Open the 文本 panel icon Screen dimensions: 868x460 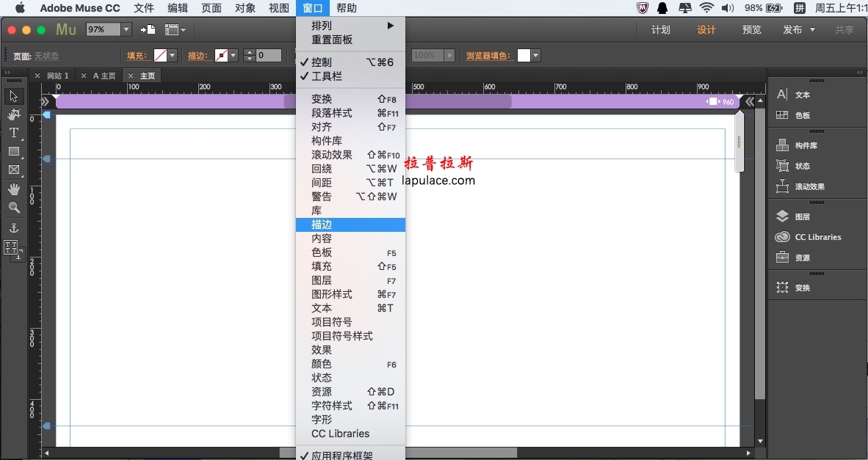pos(781,95)
